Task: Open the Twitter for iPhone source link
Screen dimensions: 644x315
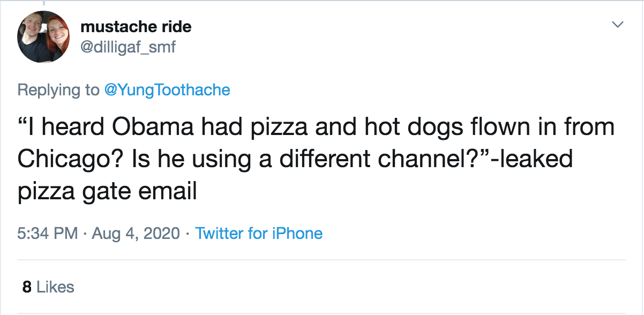Action: point(259,234)
